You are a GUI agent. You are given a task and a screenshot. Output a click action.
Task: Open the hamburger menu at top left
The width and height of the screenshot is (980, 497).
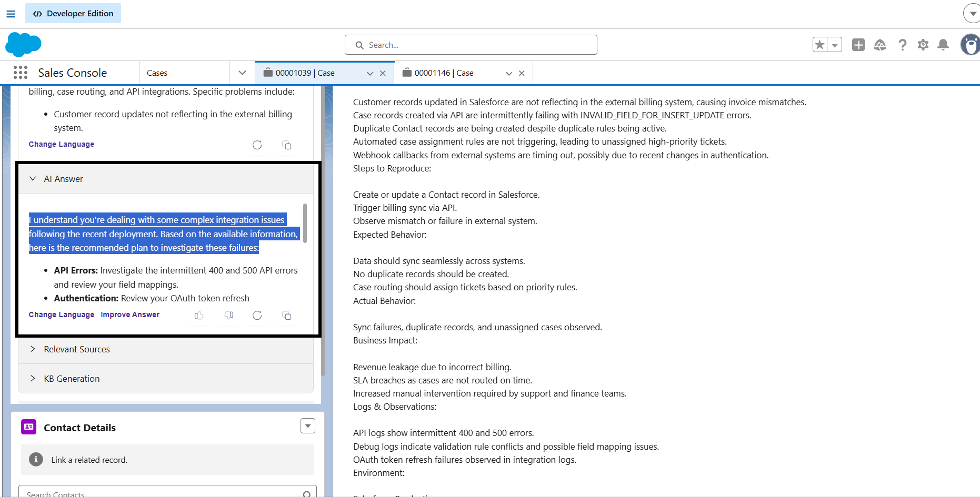[x=11, y=14]
